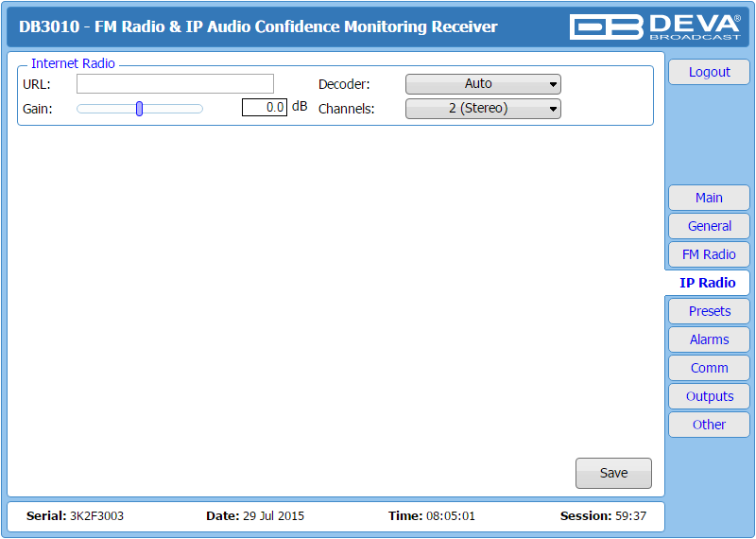Switch to the General tab
This screenshot has width=756, height=539.
tap(709, 226)
